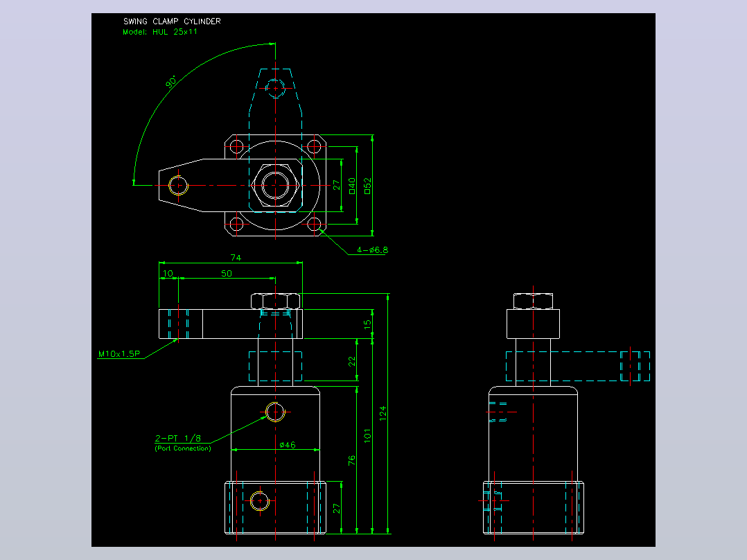Select the yellow arm hole circle in top view
Image resolution: width=747 pixels, height=560 pixels.
point(179,185)
